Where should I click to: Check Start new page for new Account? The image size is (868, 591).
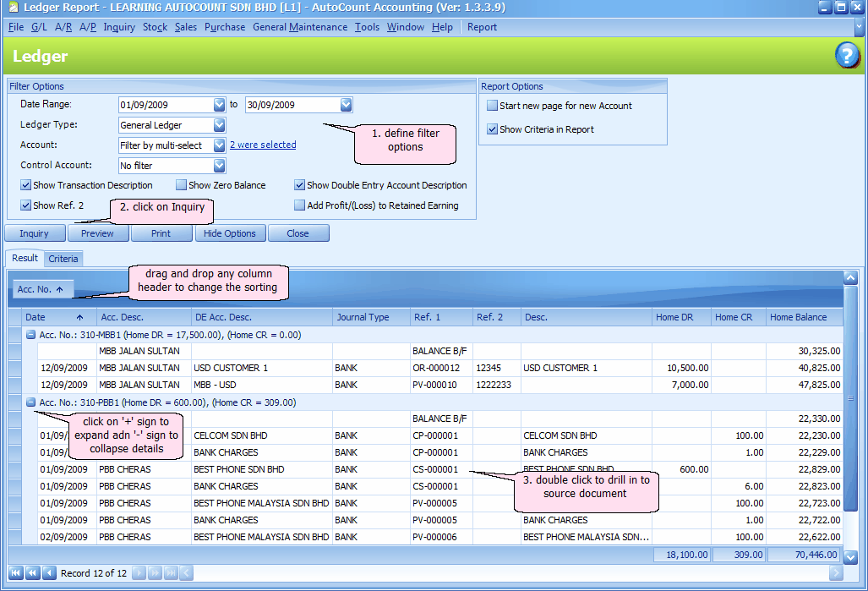click(492, 105)
